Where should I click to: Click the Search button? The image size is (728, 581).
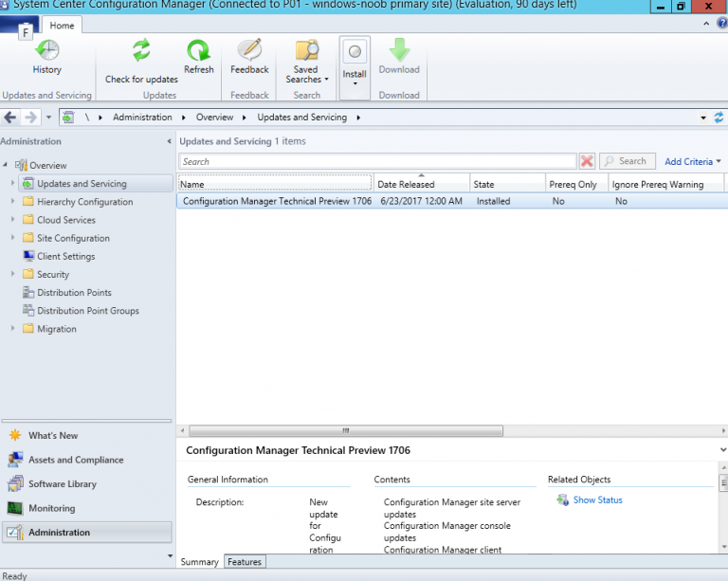pos(628,161)
